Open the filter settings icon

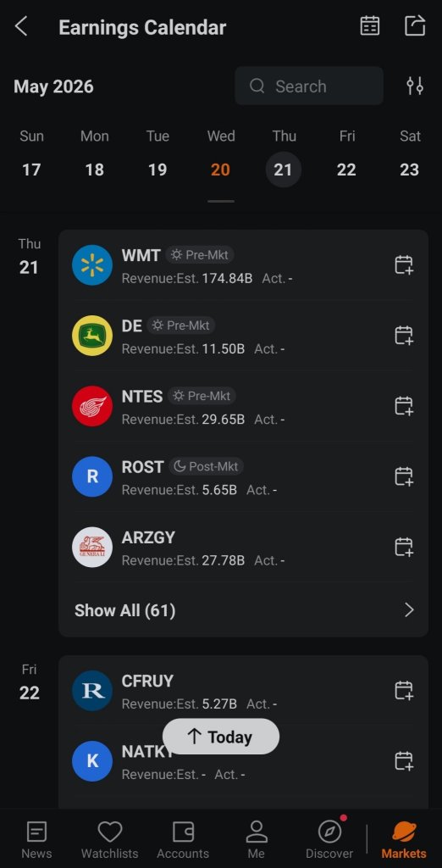point(415,86)
